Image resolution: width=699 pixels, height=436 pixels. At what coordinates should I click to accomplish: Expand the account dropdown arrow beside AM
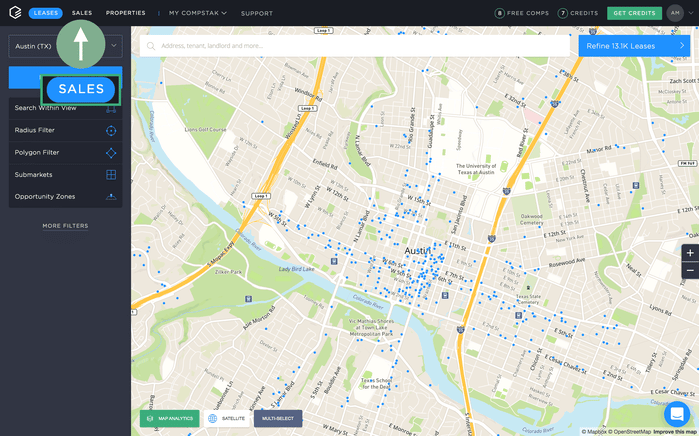(x=691, y=13)
